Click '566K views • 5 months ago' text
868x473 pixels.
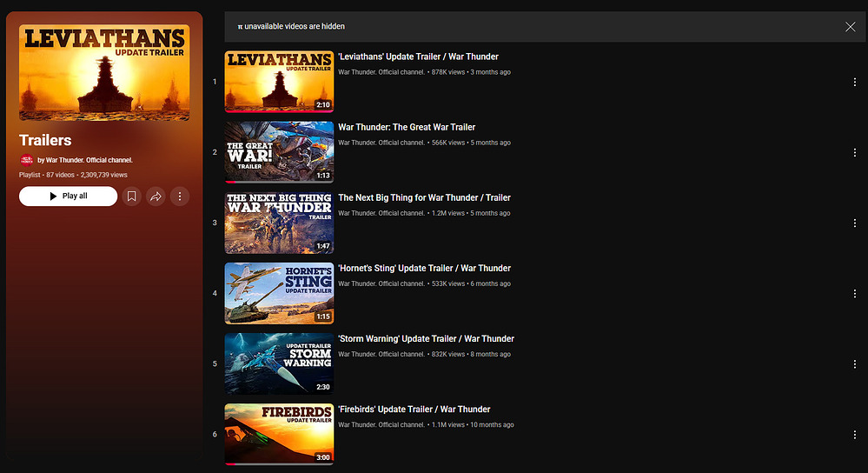click(x=471, y=143)
